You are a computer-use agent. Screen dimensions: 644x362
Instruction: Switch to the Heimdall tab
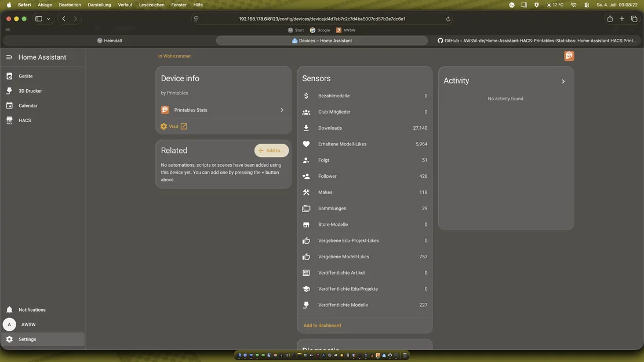click(109, 41)
